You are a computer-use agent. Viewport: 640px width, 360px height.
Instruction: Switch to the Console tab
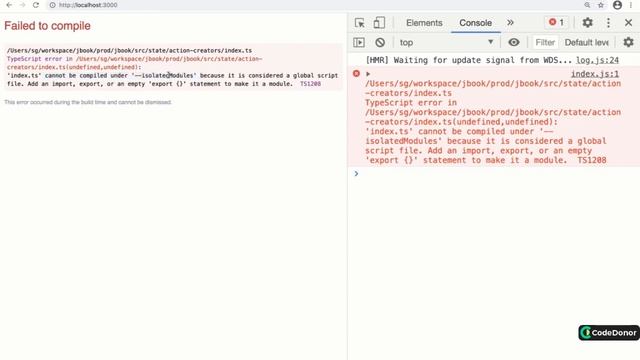[x=476, y=23]
